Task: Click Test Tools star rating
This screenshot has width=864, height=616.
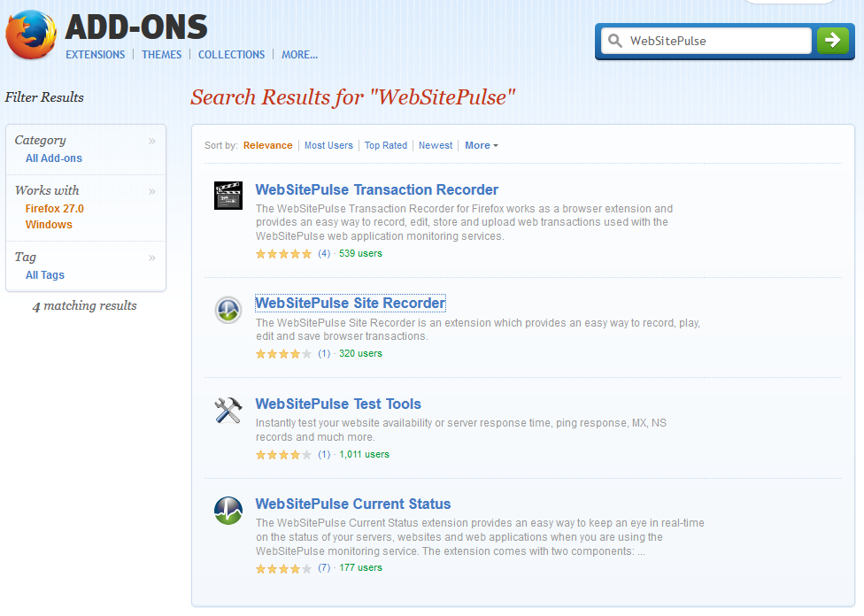Action: pos(284,455)
